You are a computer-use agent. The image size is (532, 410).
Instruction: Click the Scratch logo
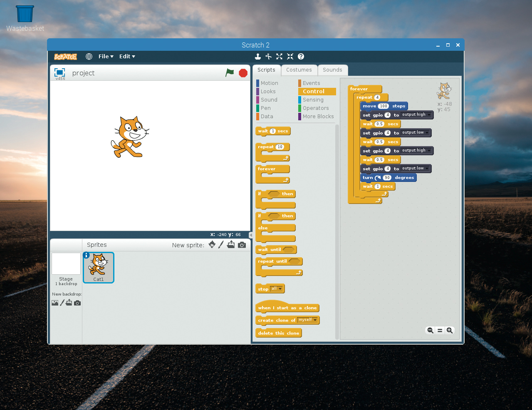tap(65, 57)
